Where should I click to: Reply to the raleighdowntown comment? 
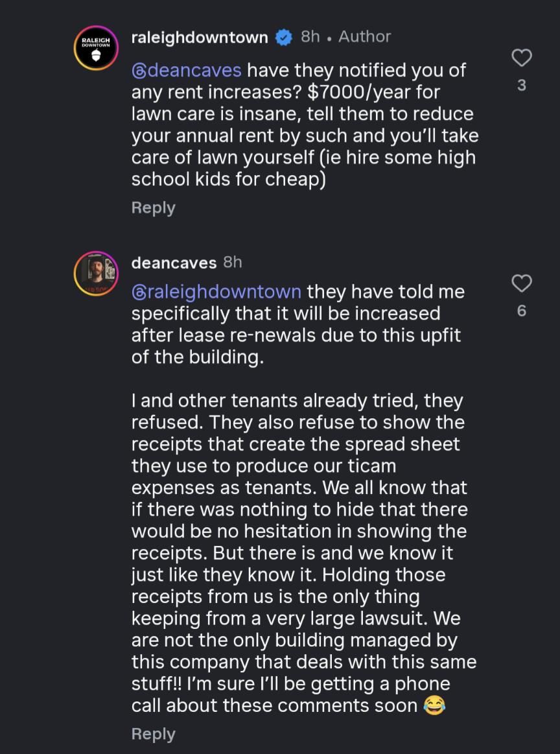(x=153, y=207)
